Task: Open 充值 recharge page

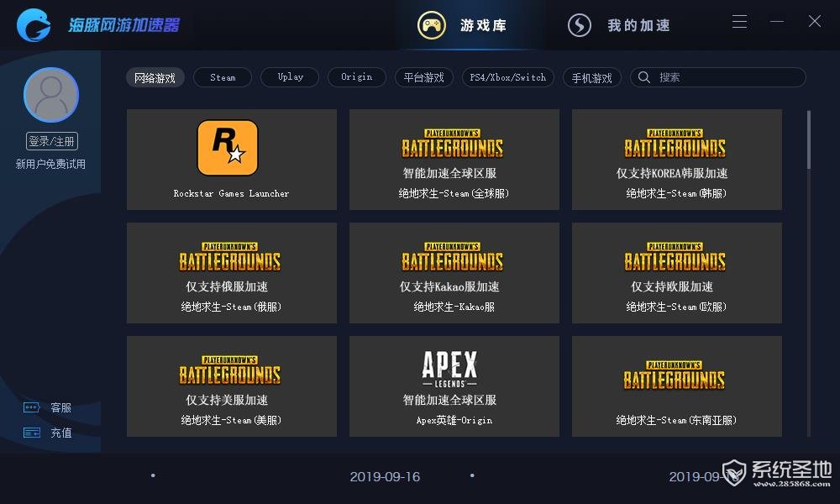Action: (x=48, y=433)
